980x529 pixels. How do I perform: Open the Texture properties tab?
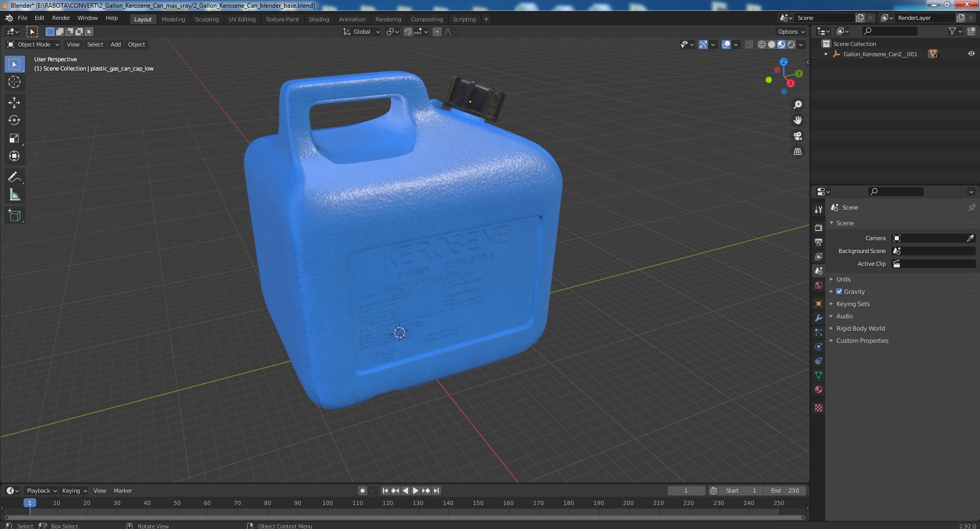[819, 408]
